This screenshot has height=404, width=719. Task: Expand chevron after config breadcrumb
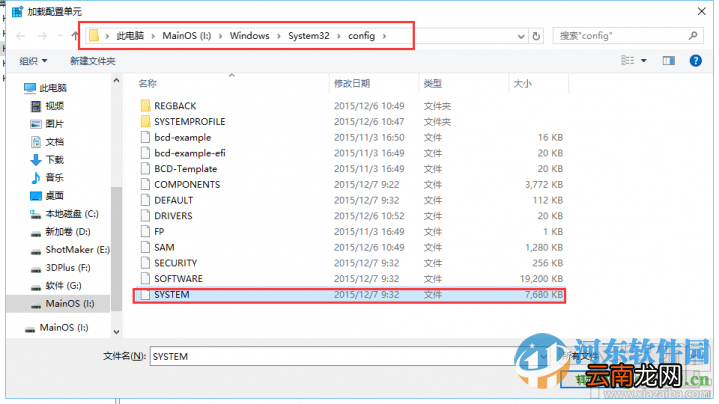coord(384,36)
